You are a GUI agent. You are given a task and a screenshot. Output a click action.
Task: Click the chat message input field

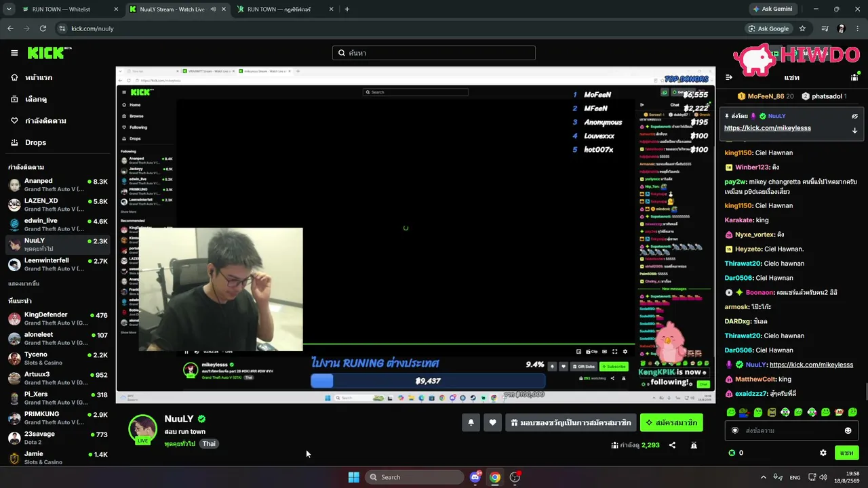(791, 430)
